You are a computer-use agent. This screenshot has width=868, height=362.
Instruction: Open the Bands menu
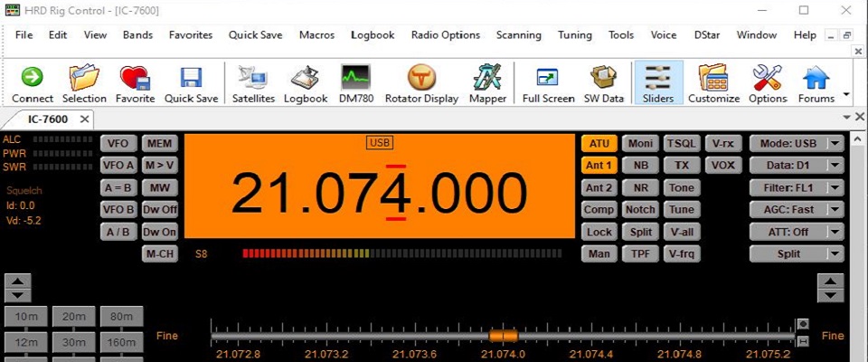coord(137,35)
